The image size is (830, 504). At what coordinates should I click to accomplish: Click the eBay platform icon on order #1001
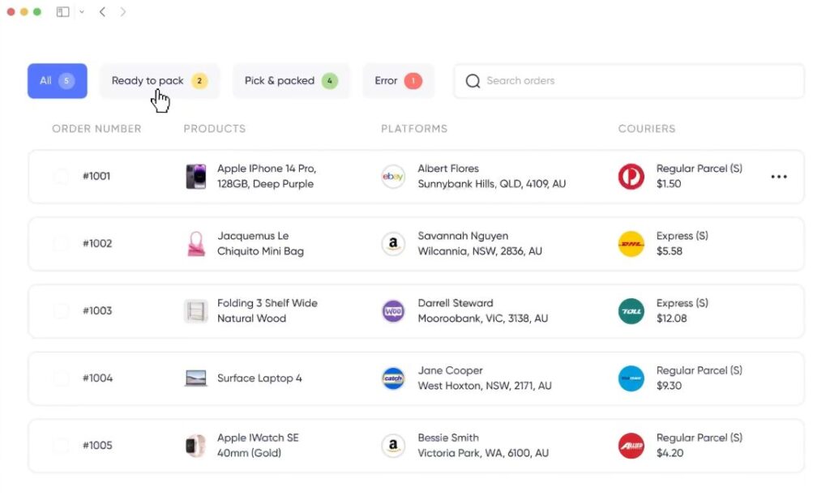point(393,177)
